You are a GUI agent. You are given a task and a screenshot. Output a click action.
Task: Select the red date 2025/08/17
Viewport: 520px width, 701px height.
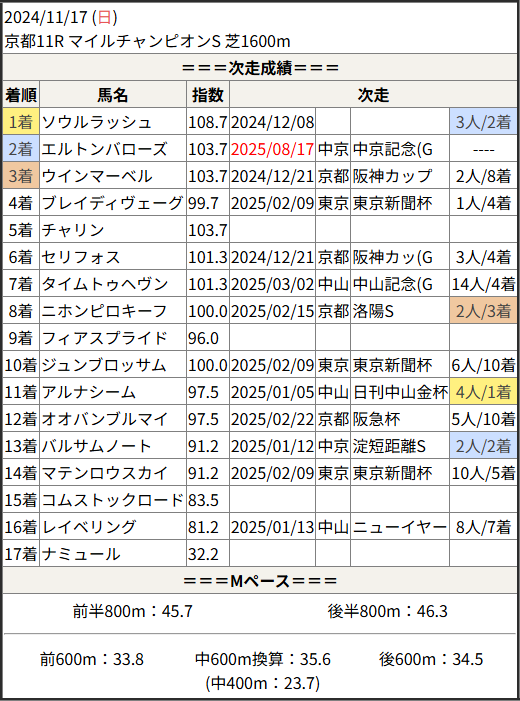click(x=272, y=149)
